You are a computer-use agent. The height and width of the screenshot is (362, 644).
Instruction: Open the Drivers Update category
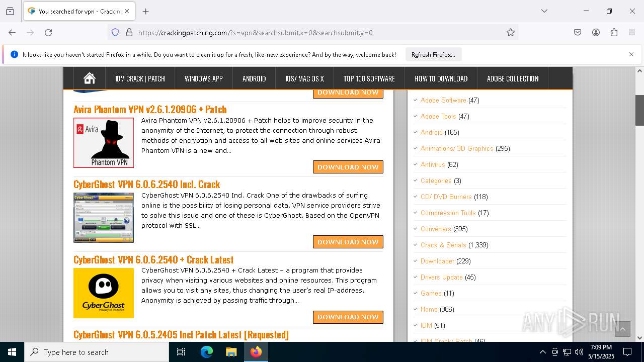[x=442, y=277]
